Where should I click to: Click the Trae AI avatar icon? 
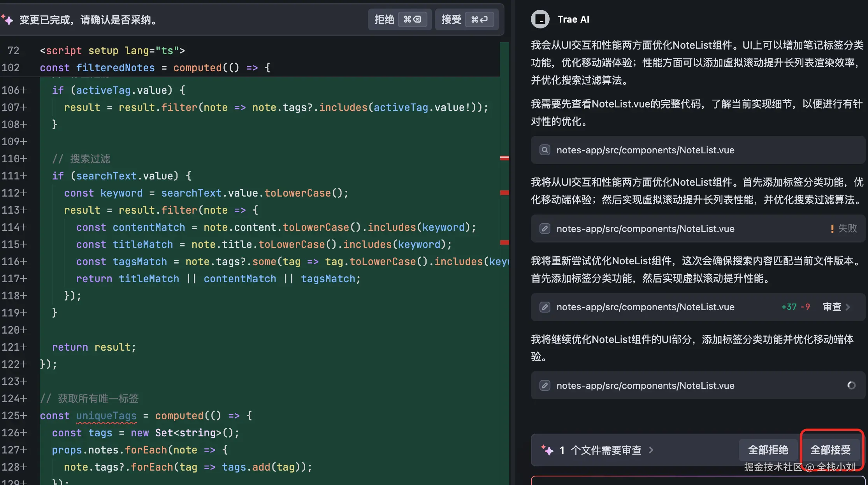[x=540, y=19]
